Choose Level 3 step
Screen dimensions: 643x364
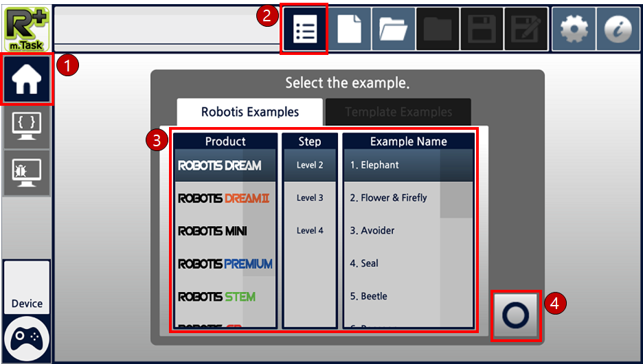310,198
